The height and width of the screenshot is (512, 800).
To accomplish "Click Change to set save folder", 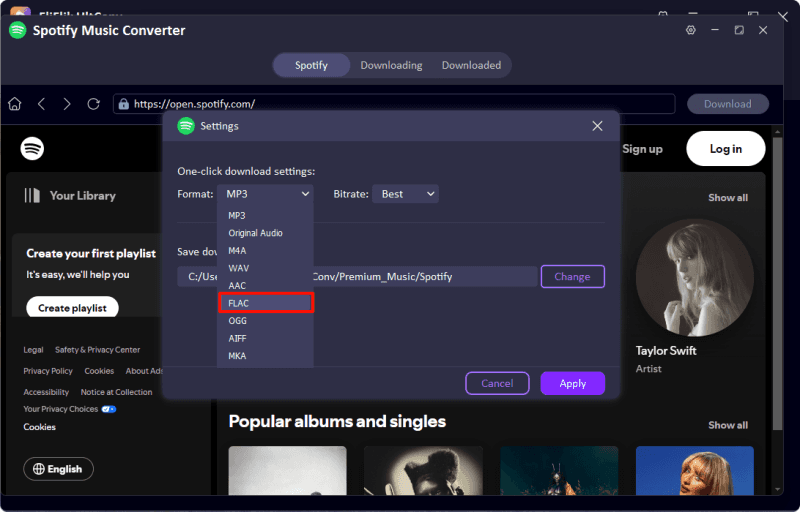I will [x=572, y=277].
